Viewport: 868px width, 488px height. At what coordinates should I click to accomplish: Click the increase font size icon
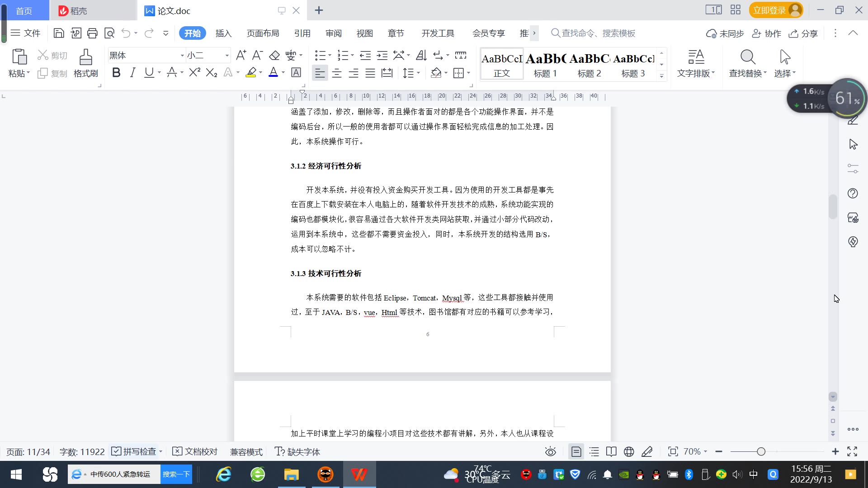(x=241, y=56)
